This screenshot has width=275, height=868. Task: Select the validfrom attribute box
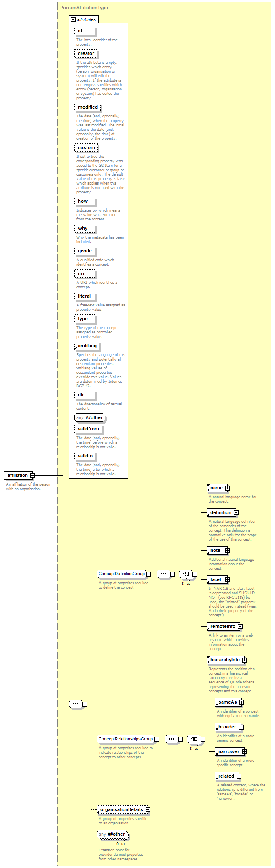(88, 429)
